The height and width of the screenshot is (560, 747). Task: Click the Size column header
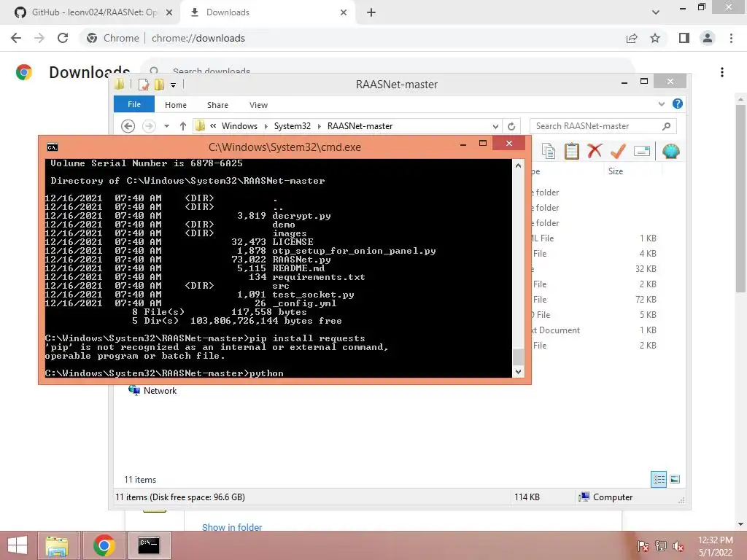615,171
